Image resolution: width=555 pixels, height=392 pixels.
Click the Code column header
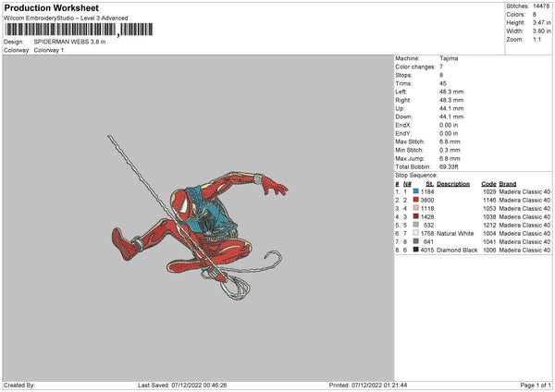pyautogui.click(x=489, y=183)
